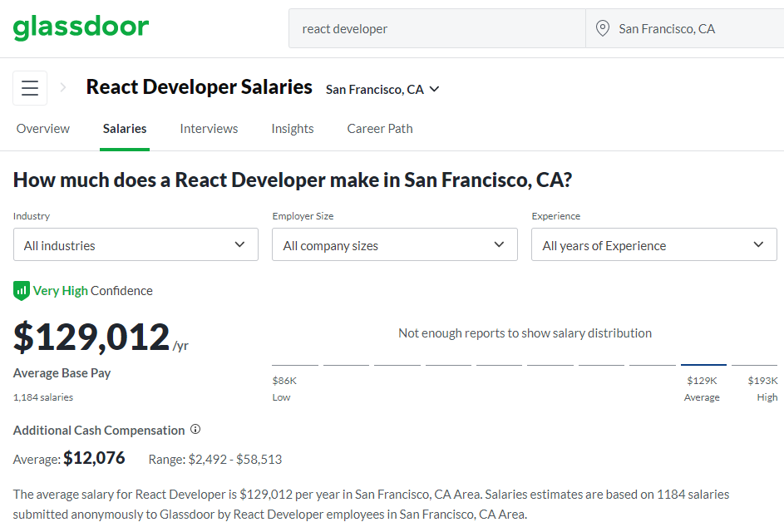The height and width of the screenshot is (532, 784).
Task: Click the react developer search field
Action: coord(437,28)
